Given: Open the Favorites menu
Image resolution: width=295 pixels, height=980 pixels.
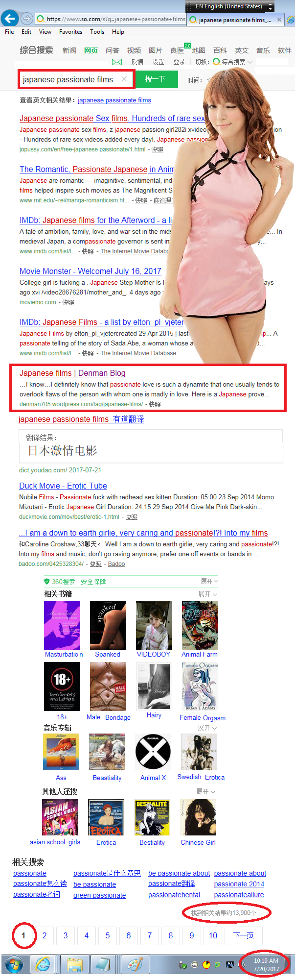Looking at the screenshot, I should (70, 32).
